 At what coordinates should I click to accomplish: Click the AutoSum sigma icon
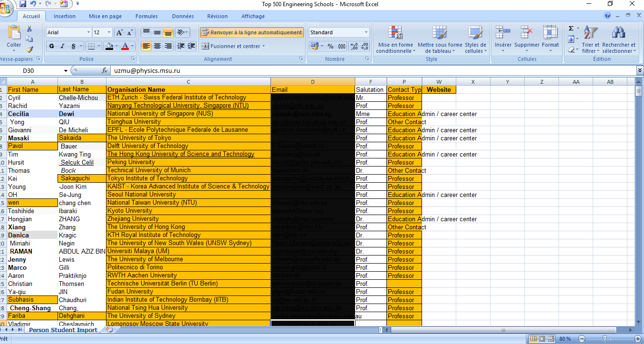(571, 29)
